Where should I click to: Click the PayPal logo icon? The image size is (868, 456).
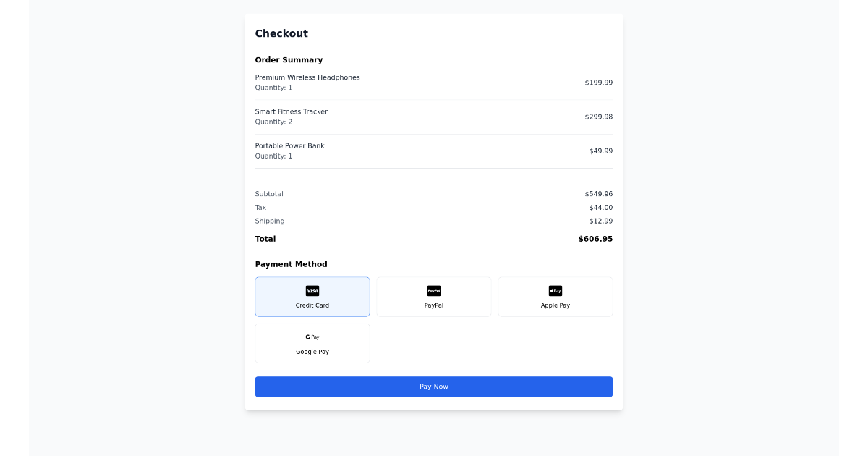pos(433,290)
